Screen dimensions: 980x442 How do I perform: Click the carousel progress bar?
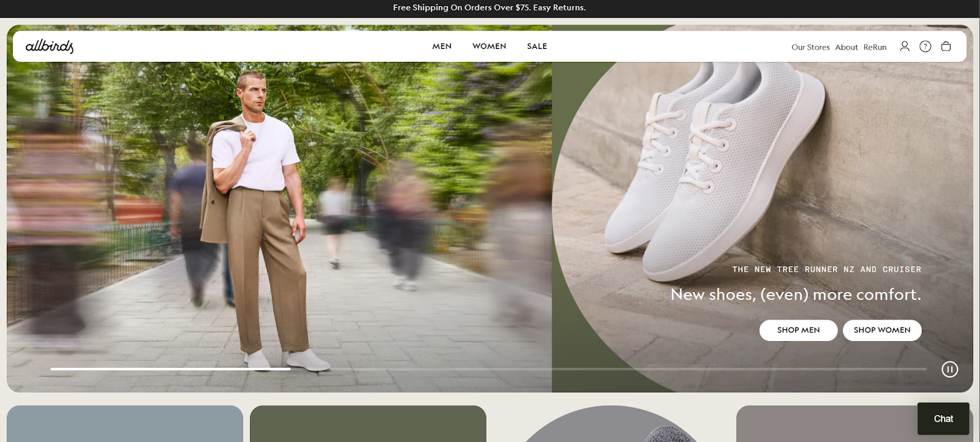coord(488,369)
